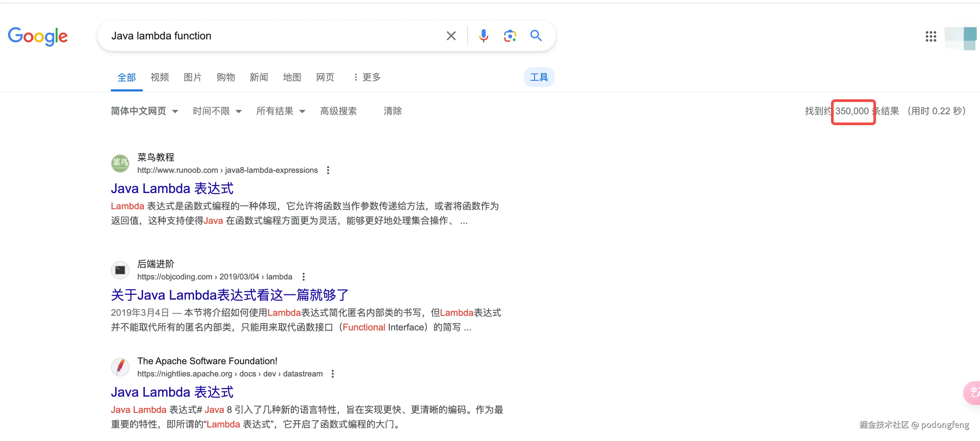Image resolution: width=980 pixels, height=441 pixels.
Task: Toggle the 工具 tools button
Action: tap(539, 77)
